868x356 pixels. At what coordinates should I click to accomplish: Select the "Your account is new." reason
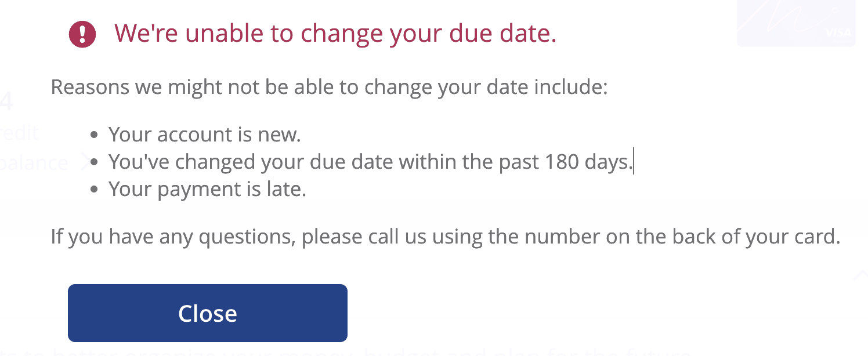204,135
